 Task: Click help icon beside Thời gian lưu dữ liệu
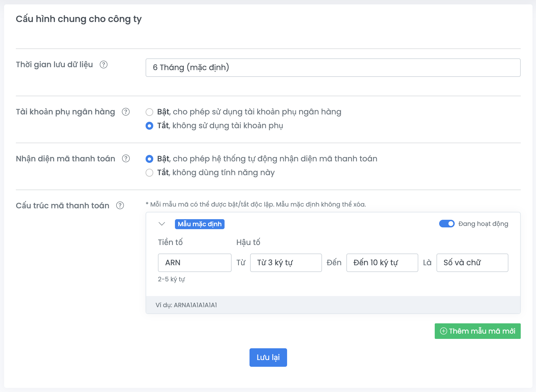(104, 65)
